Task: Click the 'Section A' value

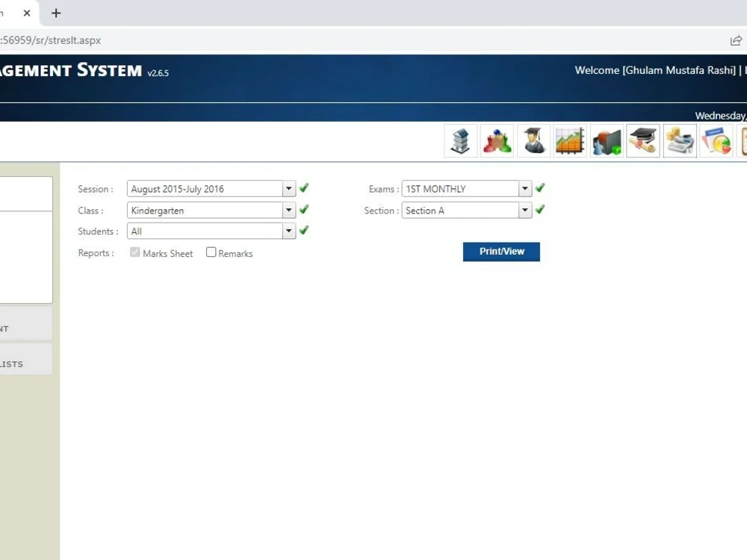Action: click(x=425, y=211)
